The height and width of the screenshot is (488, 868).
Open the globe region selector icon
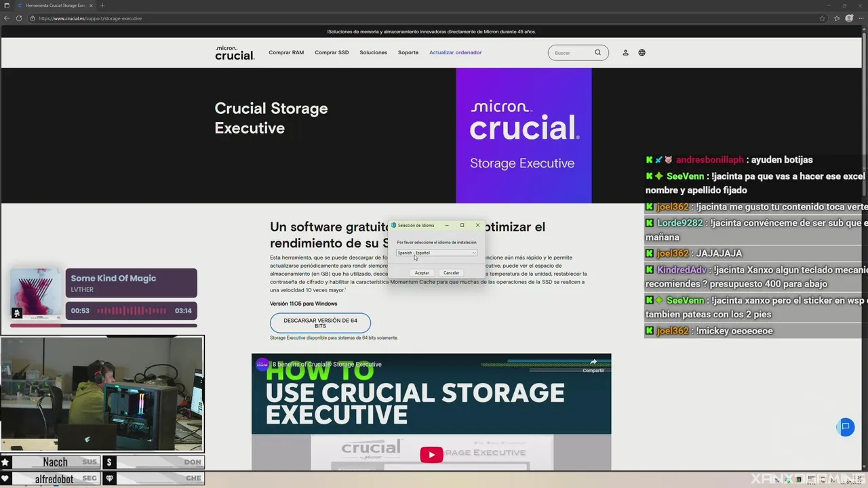642,52
